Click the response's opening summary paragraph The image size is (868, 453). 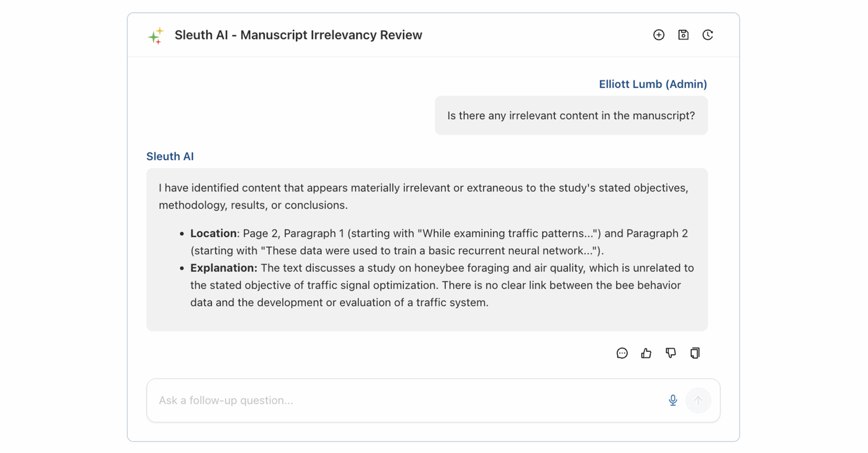(x=423, y=196)
